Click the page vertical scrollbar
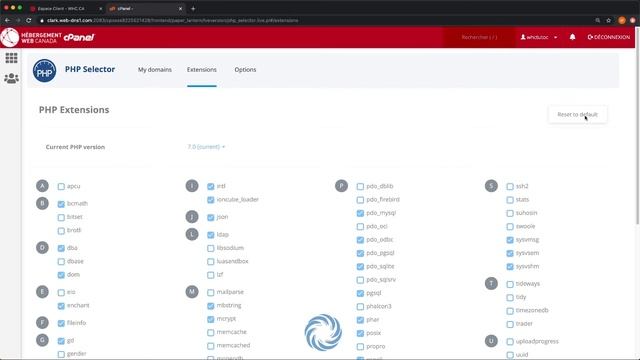 pyautogui.click(x=637, y=125)
